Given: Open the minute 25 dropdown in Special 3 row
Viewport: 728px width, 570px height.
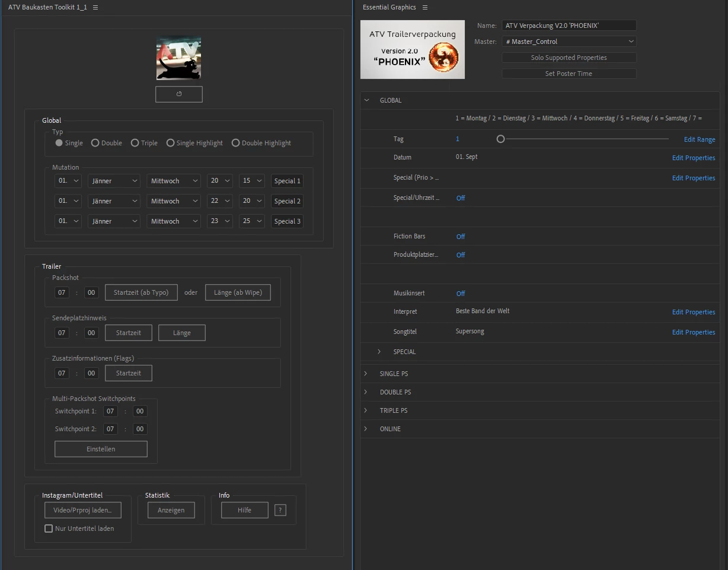Looking at the screenshot, I should point(252,221).
